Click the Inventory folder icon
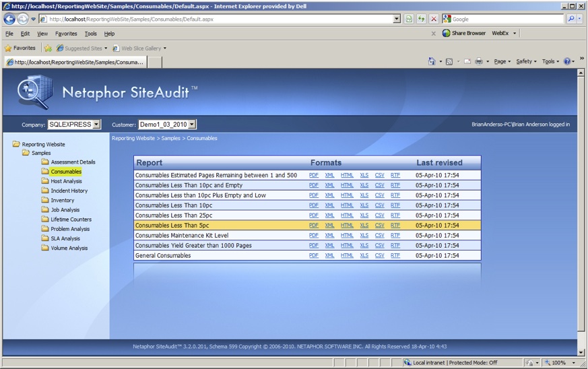Image resolution: width=588 pixels, height=369 pixels. coord(45,200)
